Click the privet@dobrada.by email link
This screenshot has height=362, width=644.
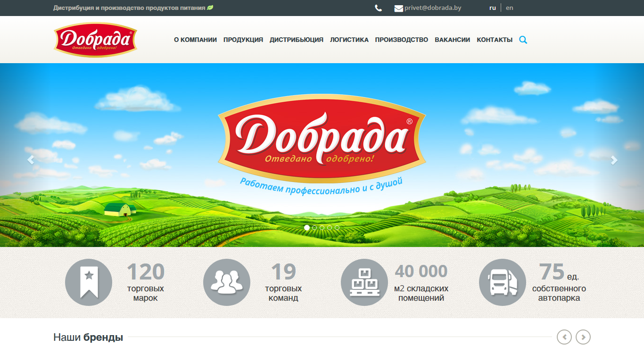click(433, 8)
